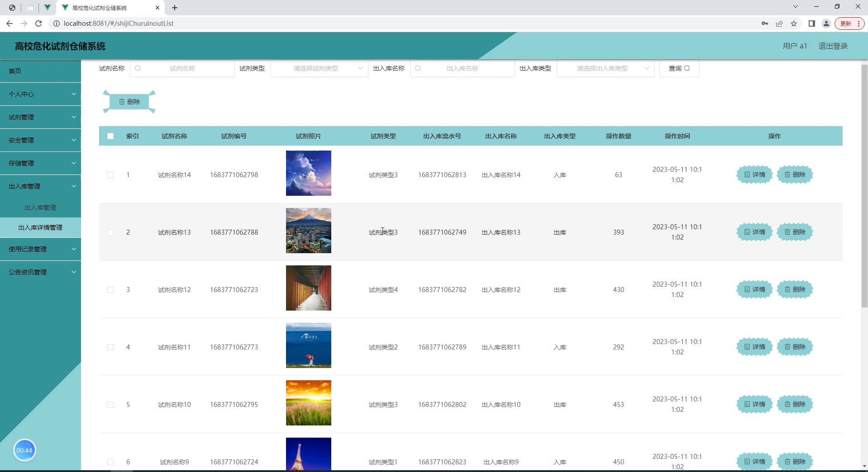Viewport: 868px width, 472px height.
Task: Open the 试剂类型 dropdown filter
Action: click(x=319, y=68)
